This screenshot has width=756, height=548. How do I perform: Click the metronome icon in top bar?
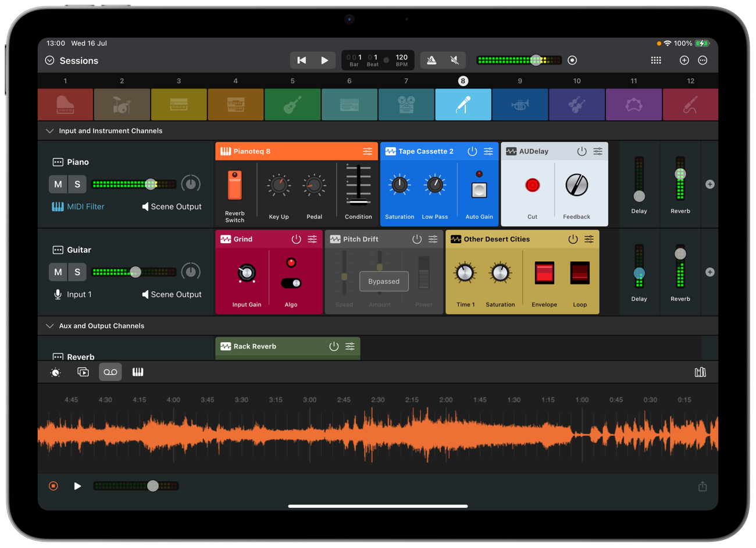[432, 60]
